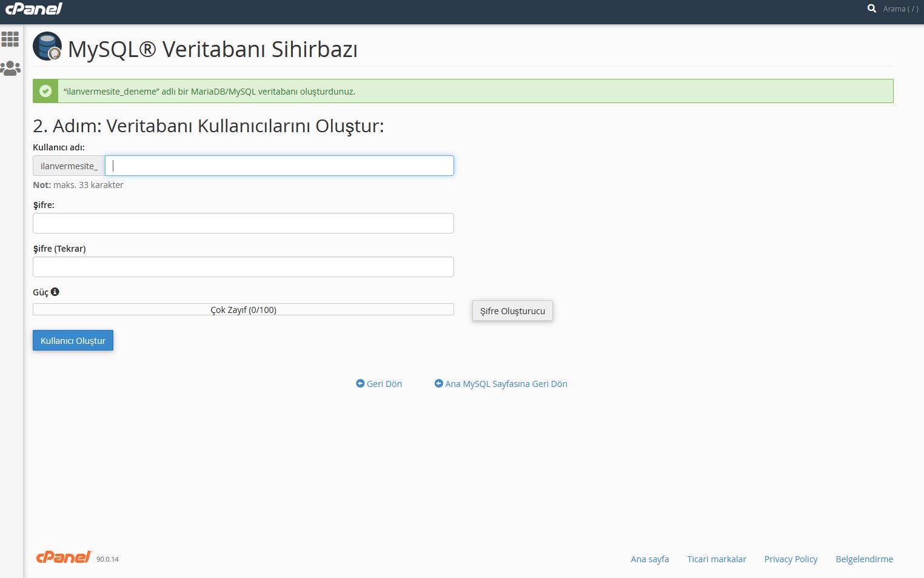Click the password strength info icon
This screenshot has width=924, height=578.
[55, 292]
